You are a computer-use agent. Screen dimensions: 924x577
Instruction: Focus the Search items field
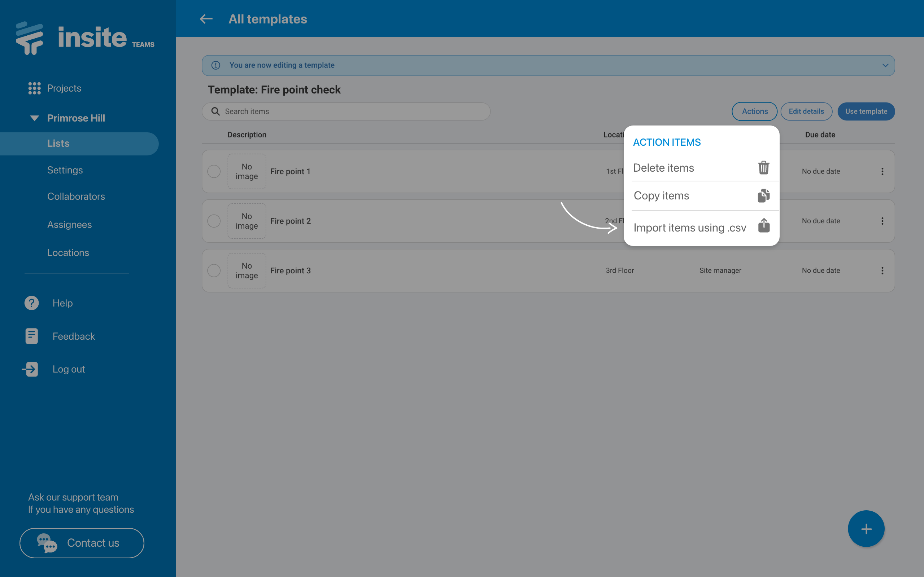click(351, 111)
